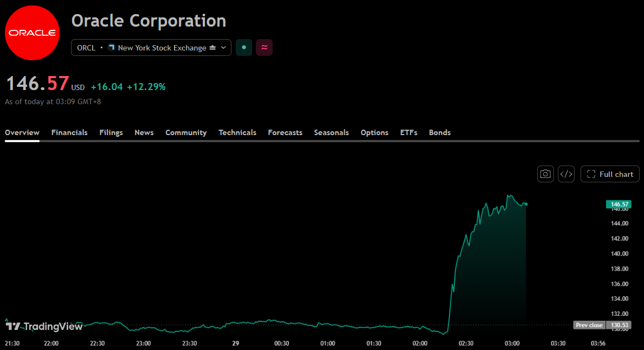Take a chart snapshot with camera icon

[545, 174]
